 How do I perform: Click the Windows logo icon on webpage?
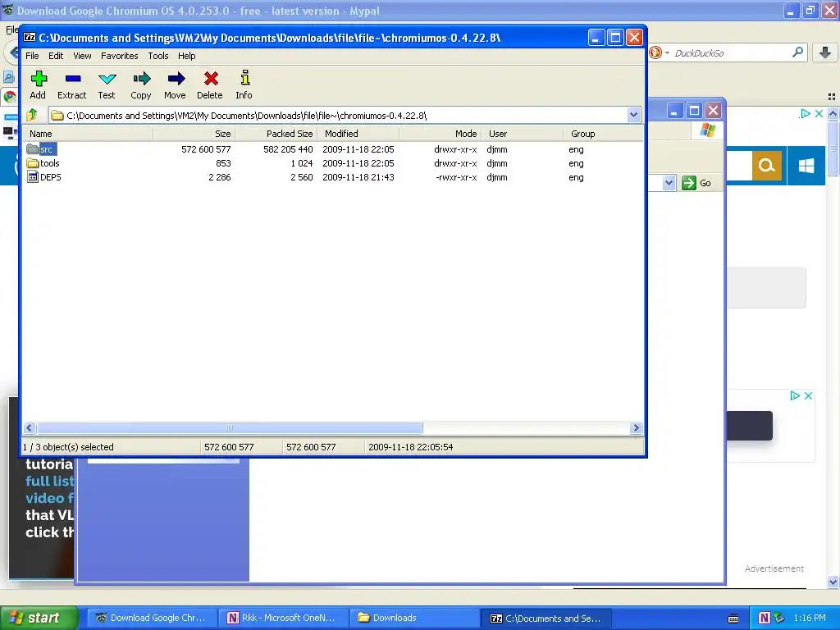pyautogui.click(x=806, y=166)
